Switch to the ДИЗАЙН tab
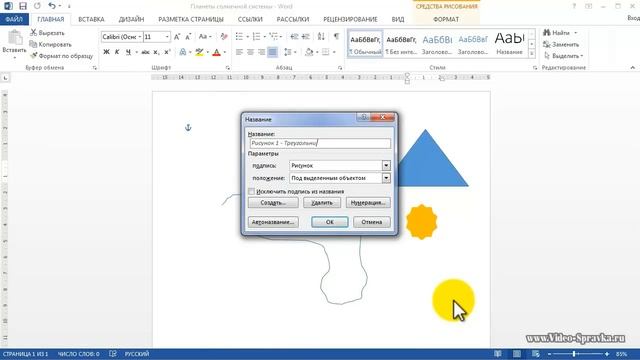Image resolution: width=640 pixels, height=360 pixels. click(x=131, y=19)
